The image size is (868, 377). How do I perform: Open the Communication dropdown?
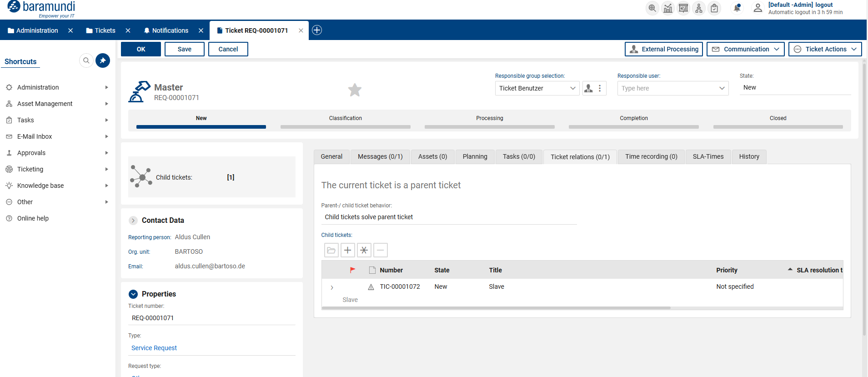(746, 49)
